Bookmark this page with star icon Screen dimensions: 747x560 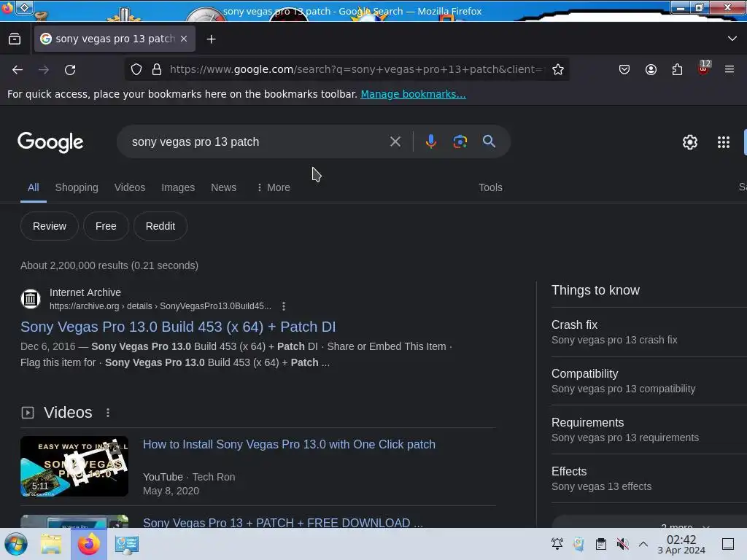tap(558, 69)
